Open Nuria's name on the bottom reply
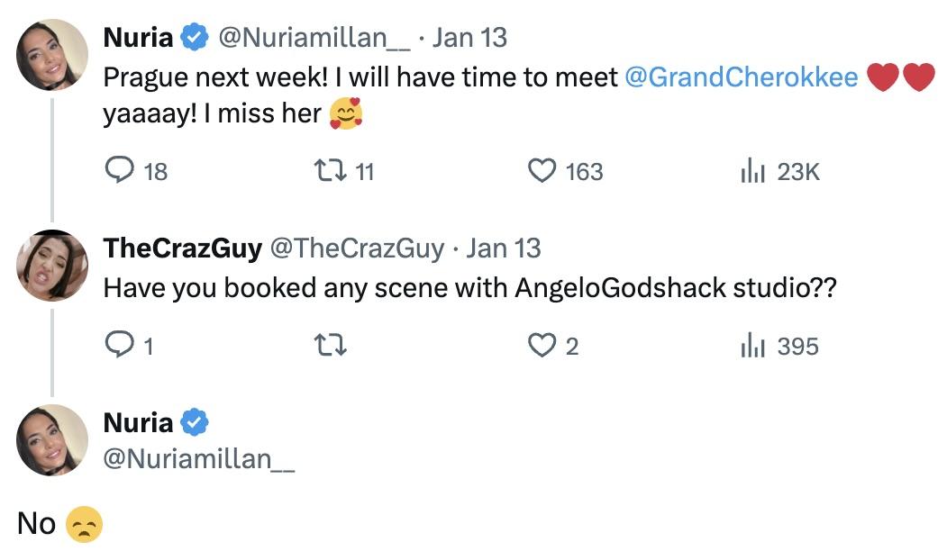 138,421
